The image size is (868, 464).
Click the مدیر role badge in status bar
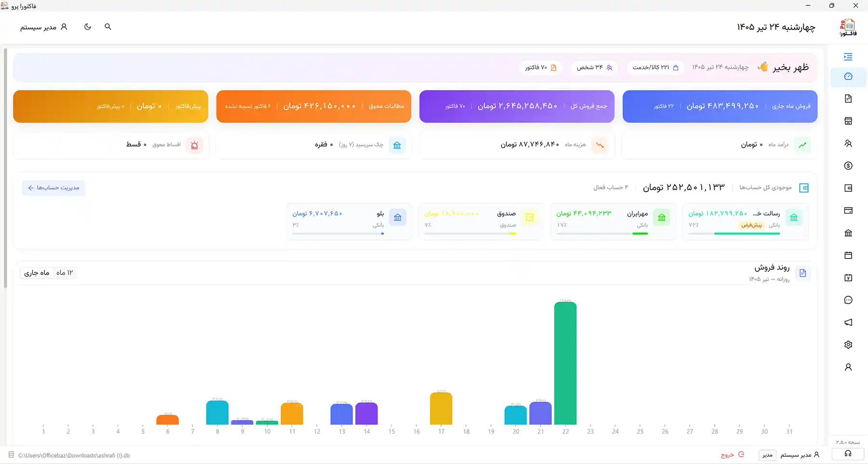[767, 455]
